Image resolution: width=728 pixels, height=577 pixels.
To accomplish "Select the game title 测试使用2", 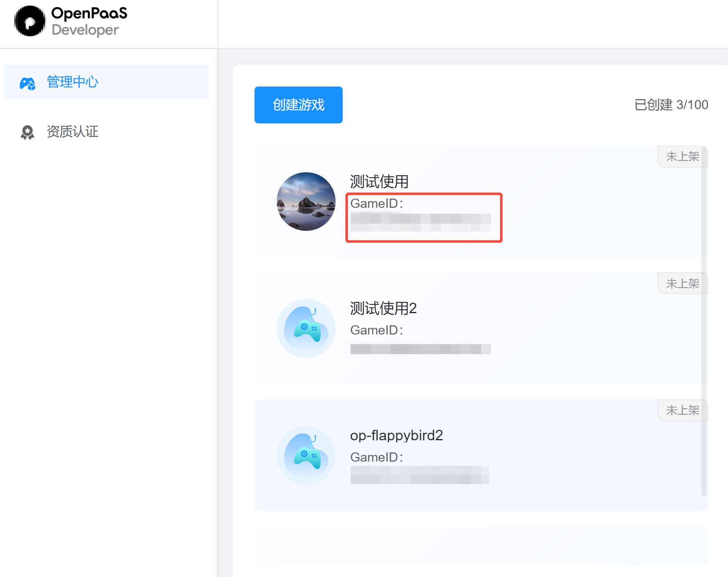I will [383, 308].
